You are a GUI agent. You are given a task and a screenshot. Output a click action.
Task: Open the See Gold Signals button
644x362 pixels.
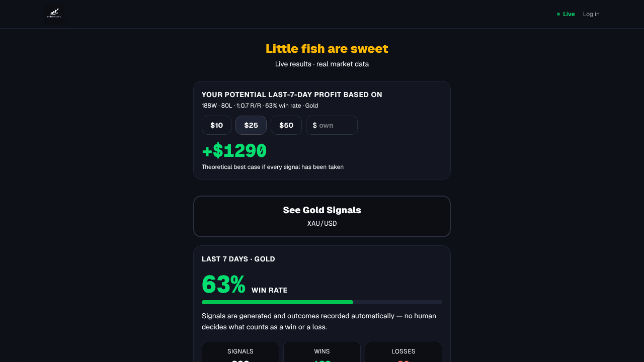(x=322, y=216)
